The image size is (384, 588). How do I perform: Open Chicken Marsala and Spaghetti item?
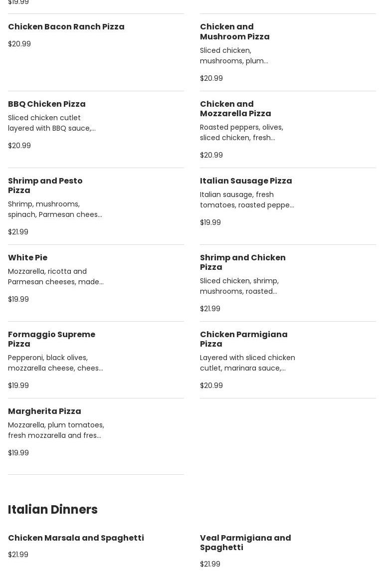pyautogui.click(x=76, y=538)
